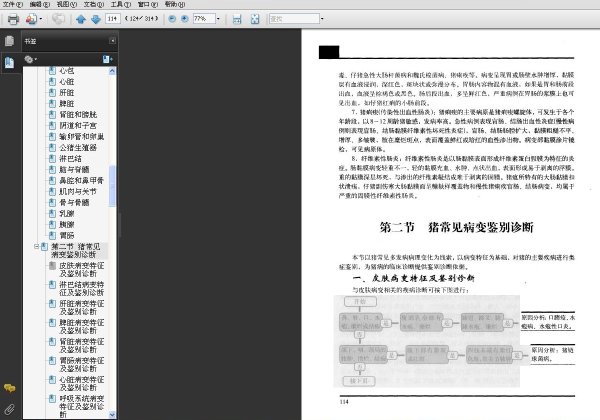Image resolution: width=600 pixels, height=420 pixels.
Task: Select the 胸腺 bookmark
Action: click(x=67, y=225)
